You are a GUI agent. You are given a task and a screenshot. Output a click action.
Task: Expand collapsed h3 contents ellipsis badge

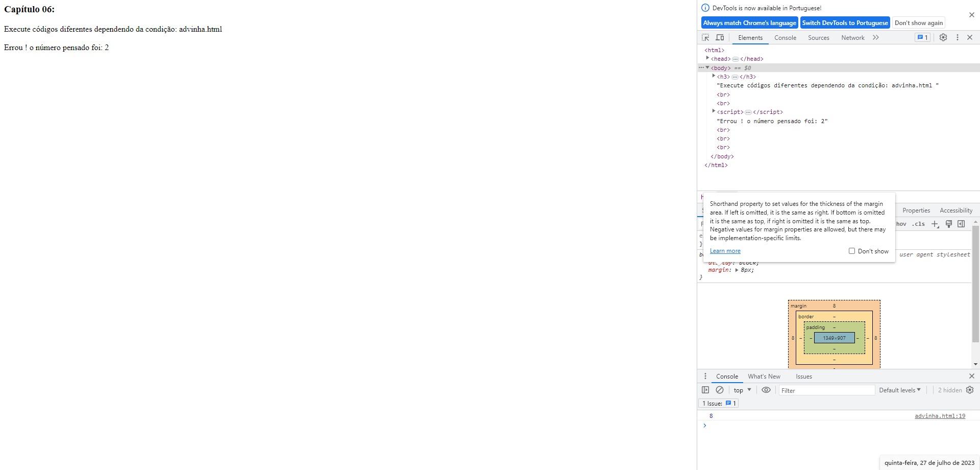(x=735, y=77)
